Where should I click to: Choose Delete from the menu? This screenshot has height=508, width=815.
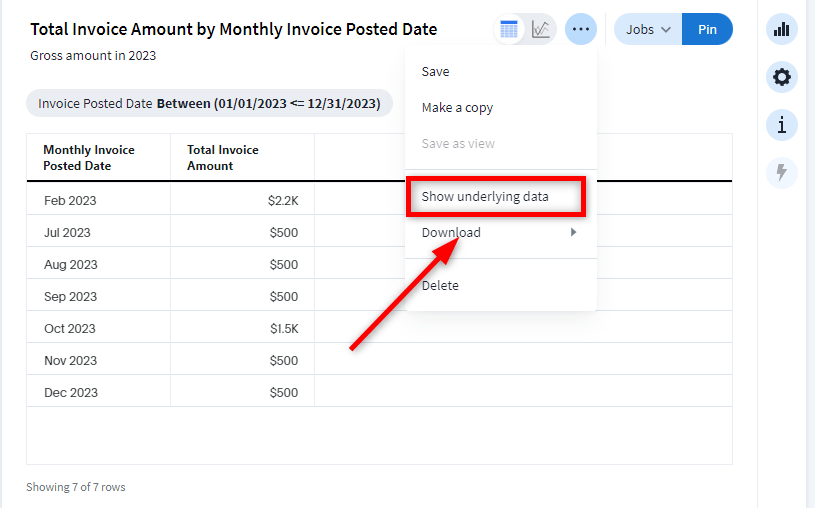click(440, 286)
